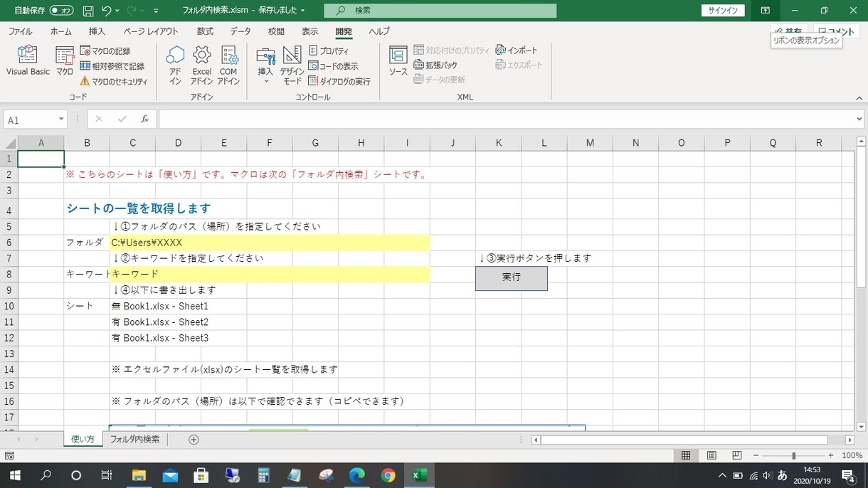This screenshot has height=488, width=868.
Task: Click Run Dialog button
Action: [339, 81]
